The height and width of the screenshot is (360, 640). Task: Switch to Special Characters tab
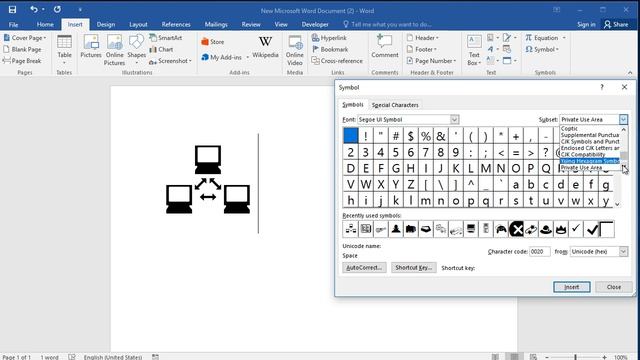(x=395, y=105)
